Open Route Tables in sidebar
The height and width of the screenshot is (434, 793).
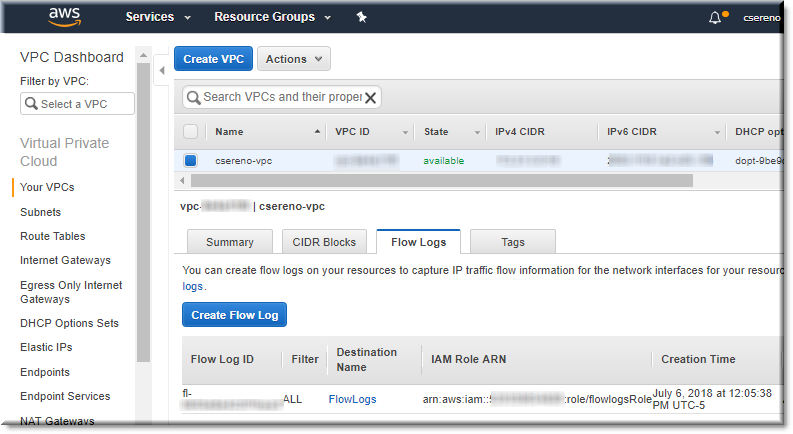point(53,236)
